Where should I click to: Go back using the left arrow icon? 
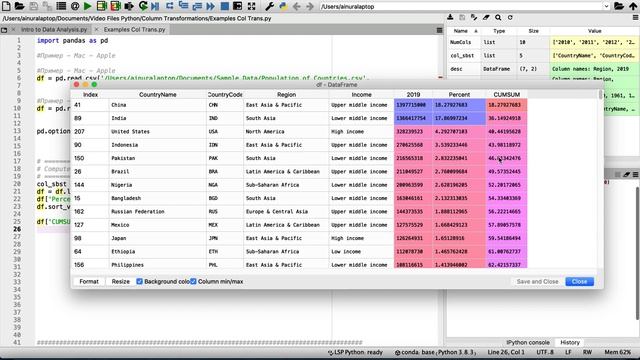click(x=297, y=6)
